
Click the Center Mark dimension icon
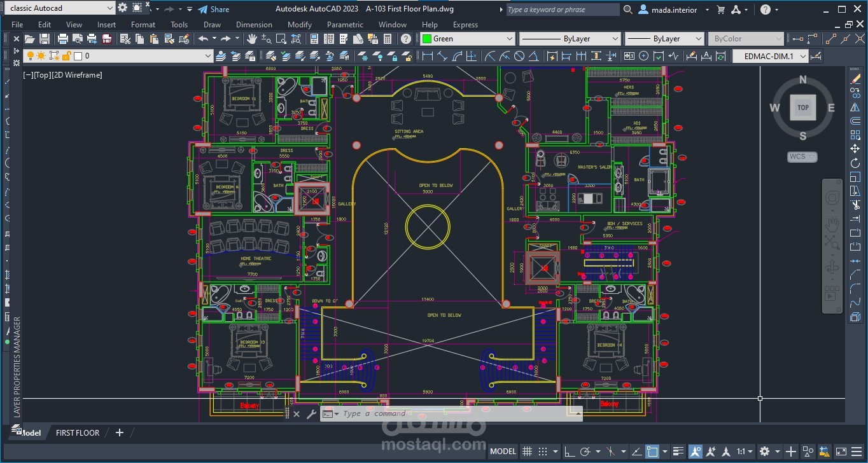[644, 56]
